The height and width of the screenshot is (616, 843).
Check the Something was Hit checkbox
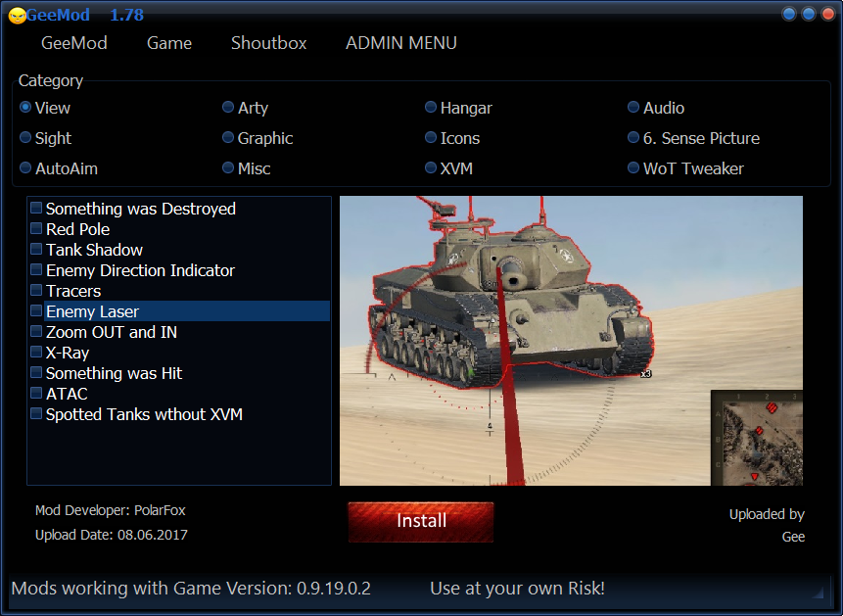click(36, 372)
